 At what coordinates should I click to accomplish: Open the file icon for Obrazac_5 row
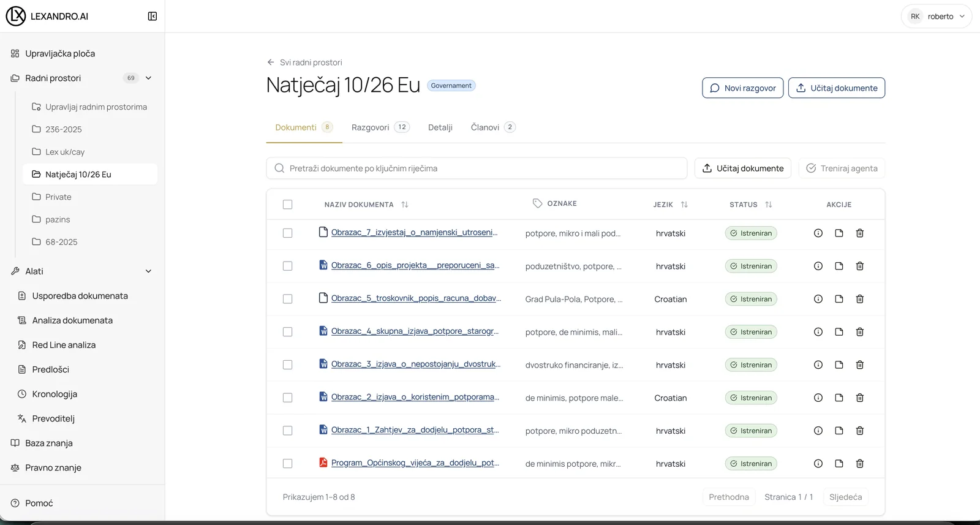(x=839, y=299)
